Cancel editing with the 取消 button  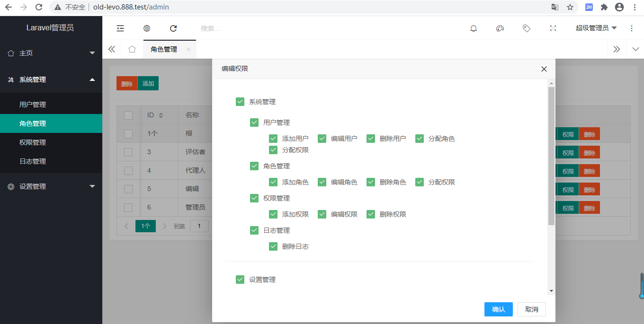point(531,309)
